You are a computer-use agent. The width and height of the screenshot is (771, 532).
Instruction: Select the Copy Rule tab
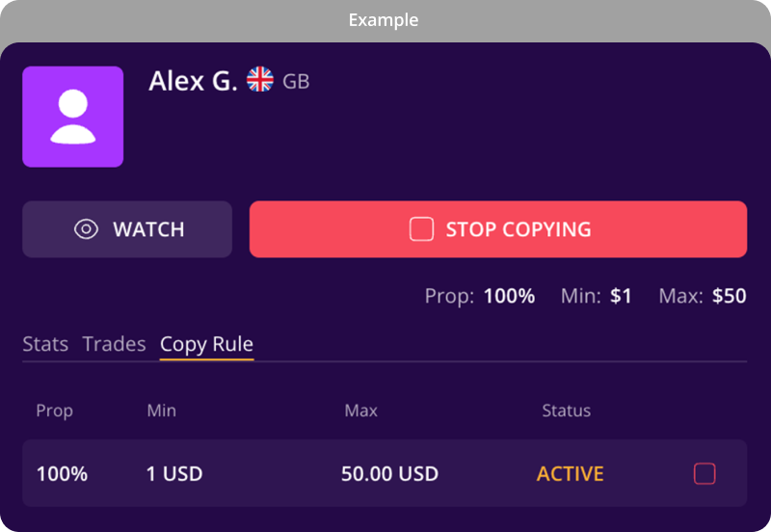coord(206,345)
